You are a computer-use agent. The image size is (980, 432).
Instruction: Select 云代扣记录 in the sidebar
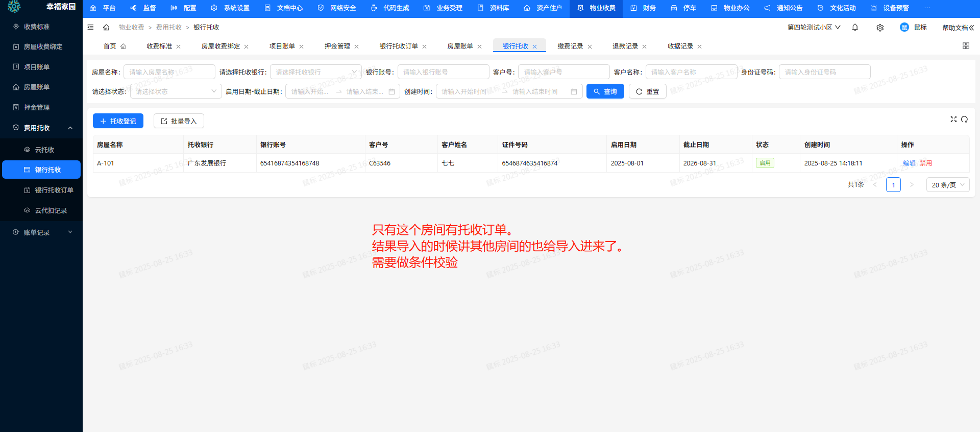(51, 210)
